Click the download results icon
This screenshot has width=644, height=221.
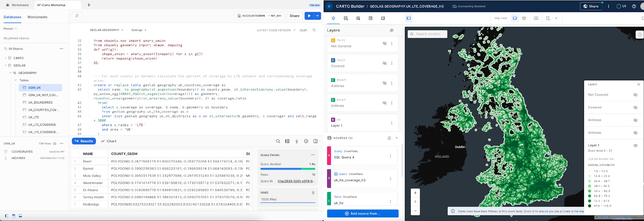pos(297,141)
